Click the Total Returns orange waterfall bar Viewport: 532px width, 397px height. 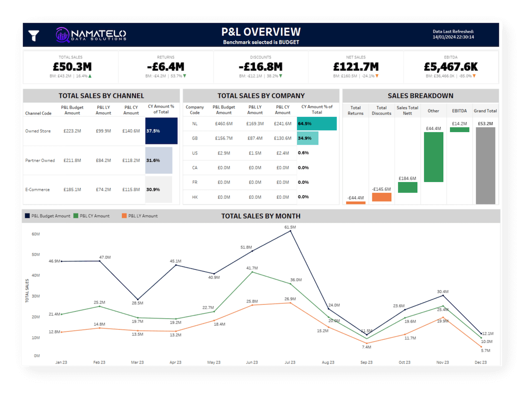click(356, 203)
